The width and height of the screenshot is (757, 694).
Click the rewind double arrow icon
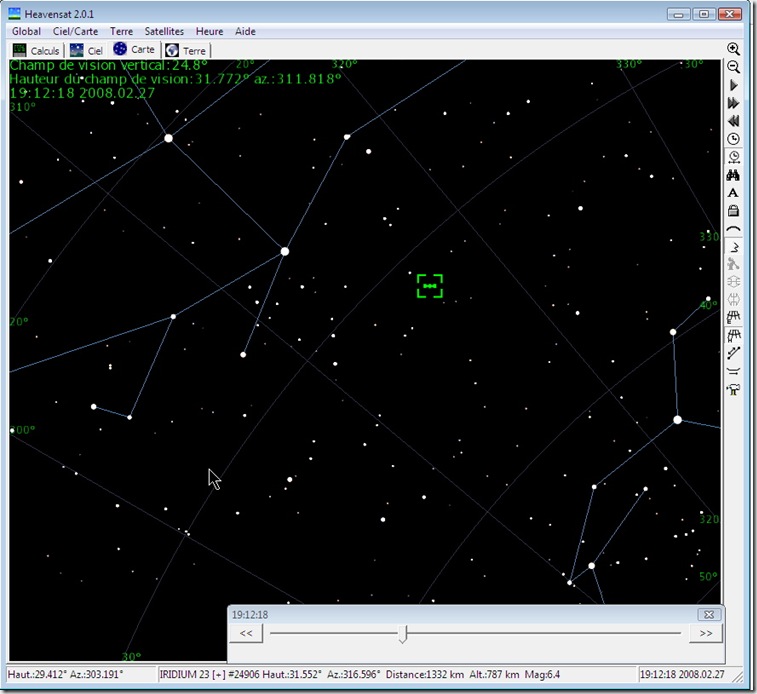point(733,121)
